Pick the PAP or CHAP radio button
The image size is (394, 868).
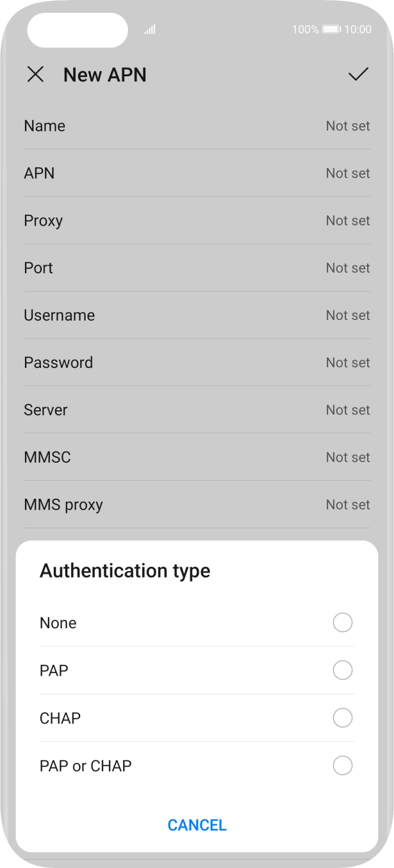[343, 765]
